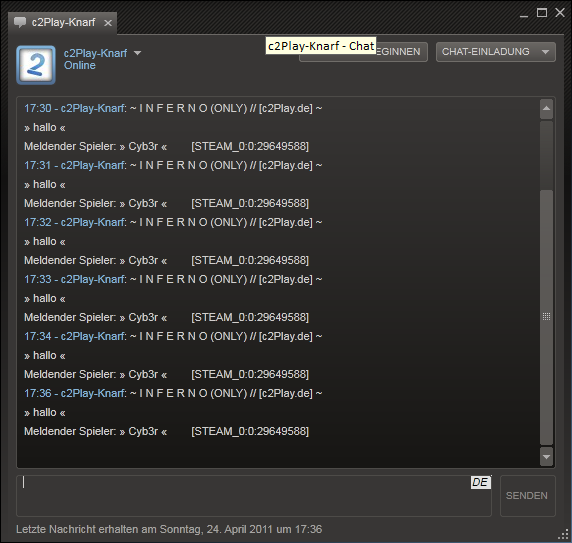Click '» hallo «' under the 17:30 message
This screenshot has height=543, width=572.
tap(45, 128)
